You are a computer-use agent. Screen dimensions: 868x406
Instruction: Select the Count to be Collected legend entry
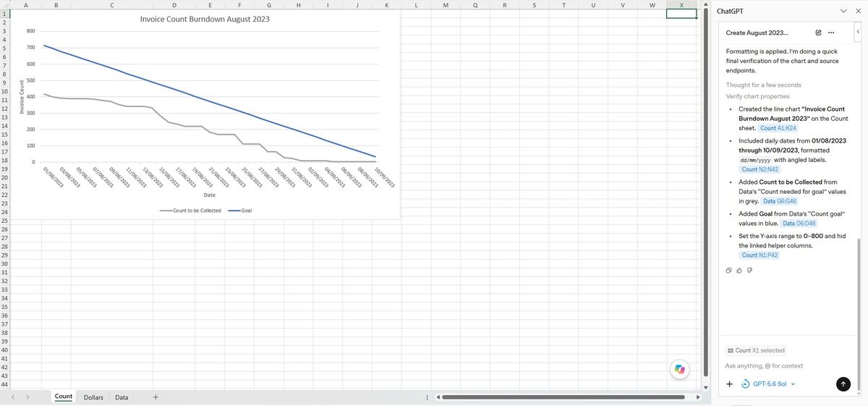190,211
